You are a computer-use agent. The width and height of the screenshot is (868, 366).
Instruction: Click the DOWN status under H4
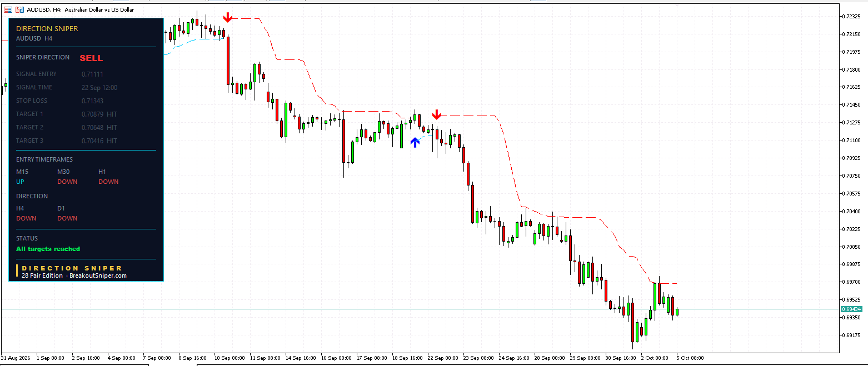click(x=26, y=218)
